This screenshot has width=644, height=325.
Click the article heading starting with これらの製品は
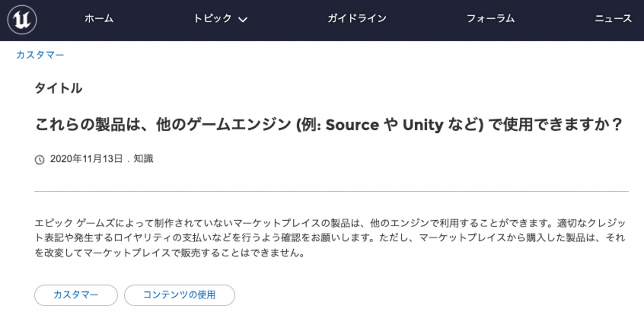coord(328,125)
